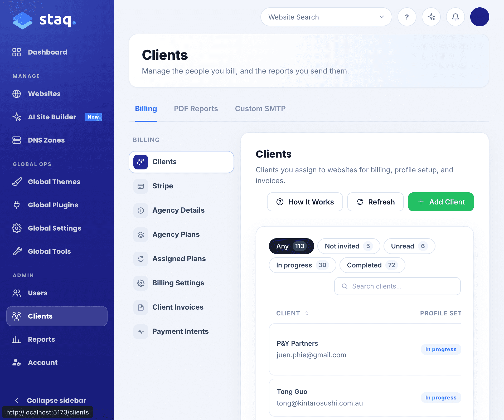Click juen.phie@gmail.com email
This screenshot has height=420, width=504.
312,355
